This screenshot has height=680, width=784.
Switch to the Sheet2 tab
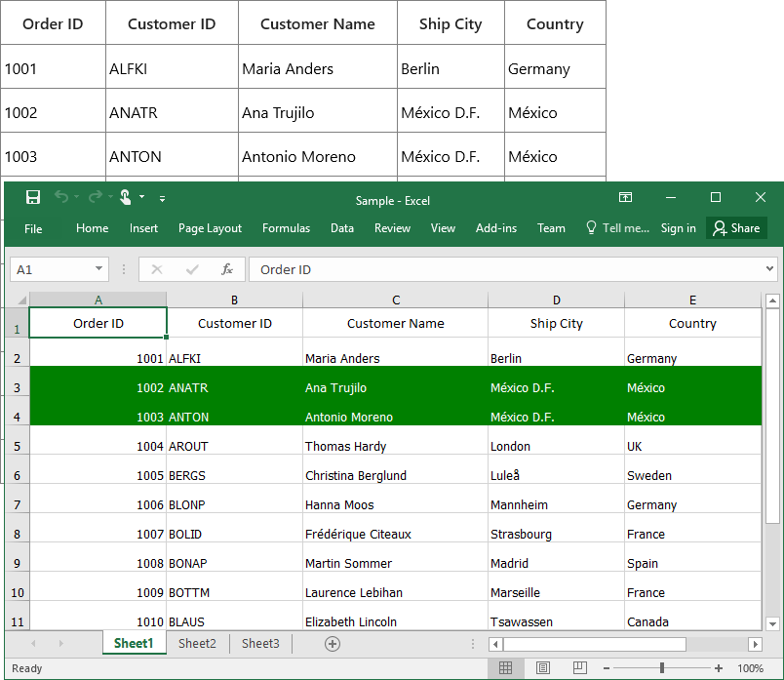(x=197, y=644)
